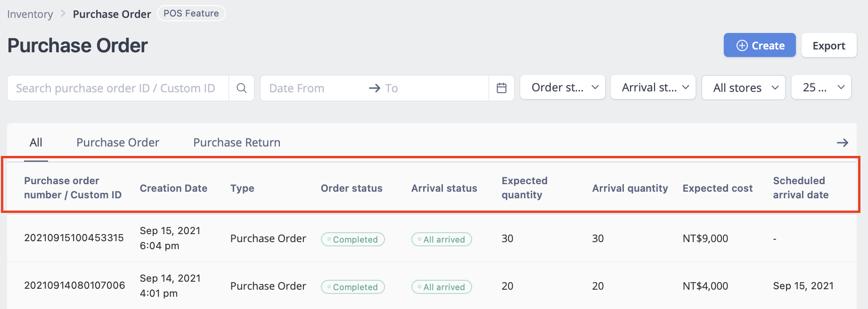This screenshot has width=868, height=309.
Task: Click the breadcrumb chevron after Inventory
Action: [x=63, y=14]
